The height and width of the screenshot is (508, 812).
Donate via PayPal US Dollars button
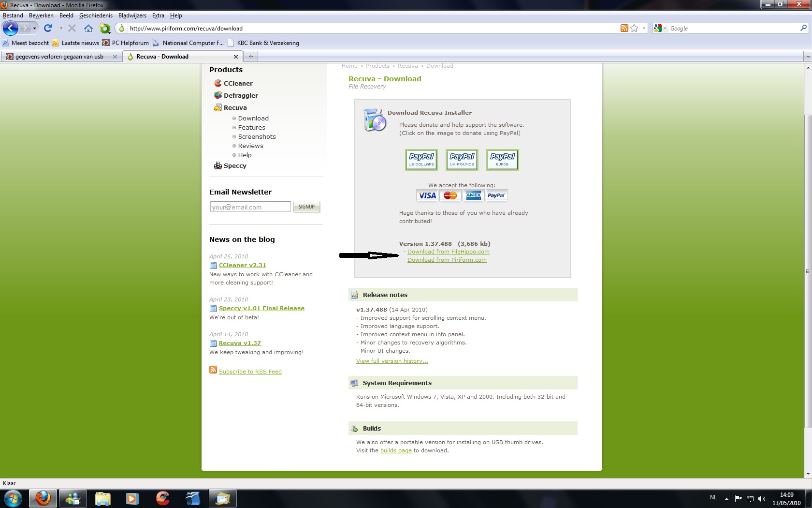click(x=421, y=160)
